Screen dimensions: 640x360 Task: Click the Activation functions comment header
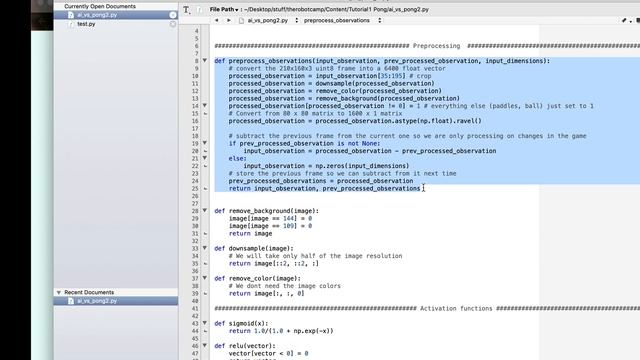[456, 309]
